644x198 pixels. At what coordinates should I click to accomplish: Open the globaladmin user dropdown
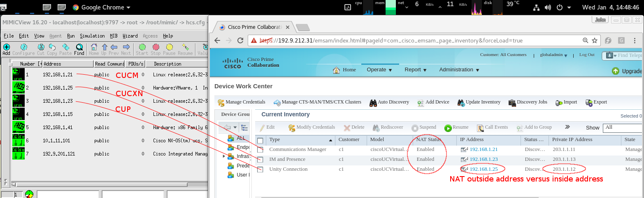554,55
